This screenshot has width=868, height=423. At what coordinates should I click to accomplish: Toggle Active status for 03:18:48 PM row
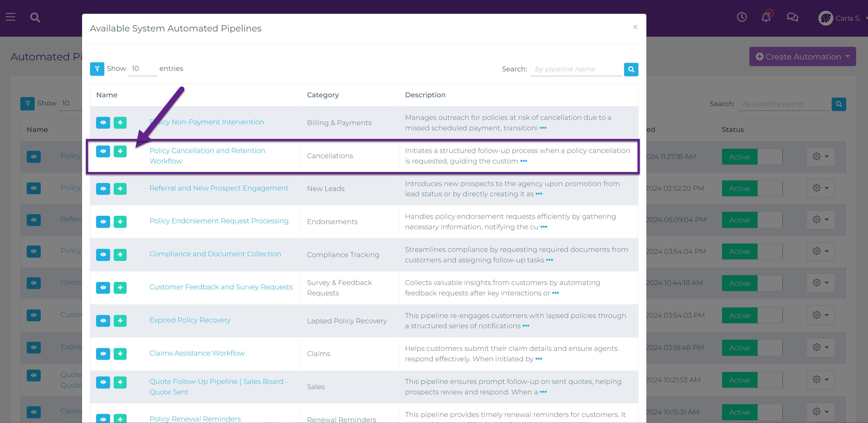tap(752, 348)
